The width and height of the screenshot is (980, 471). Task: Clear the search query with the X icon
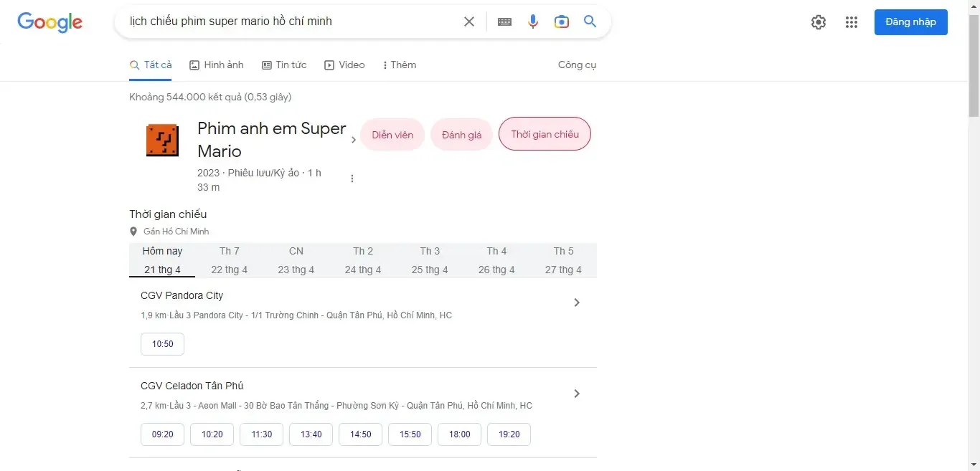tap(469, 22)
